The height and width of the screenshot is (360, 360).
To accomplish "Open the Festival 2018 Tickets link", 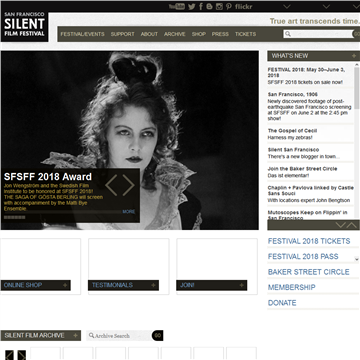I will pos(309,241).
